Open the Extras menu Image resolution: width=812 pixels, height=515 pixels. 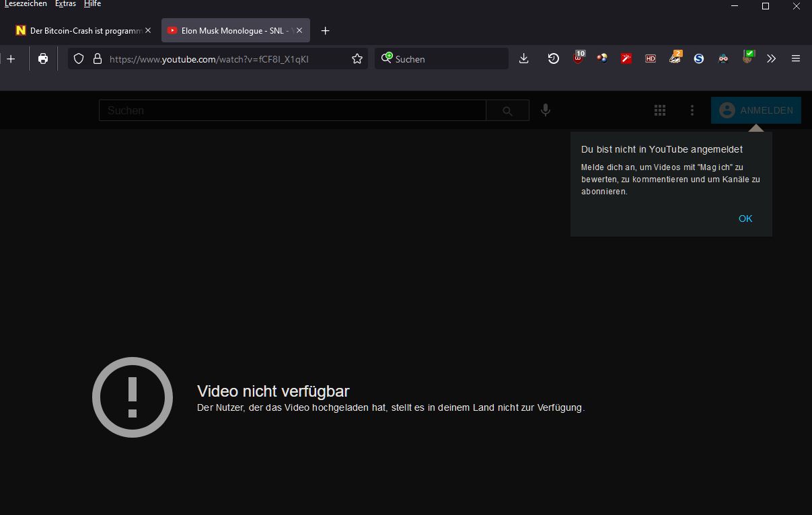pos(65,4)
